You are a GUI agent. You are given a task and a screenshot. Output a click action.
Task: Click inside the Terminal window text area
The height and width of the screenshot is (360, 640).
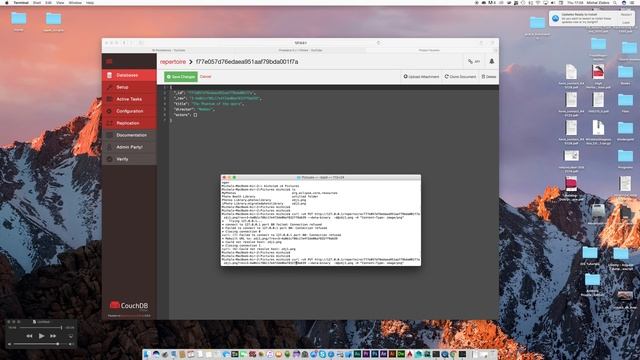[x=321, y=222]
